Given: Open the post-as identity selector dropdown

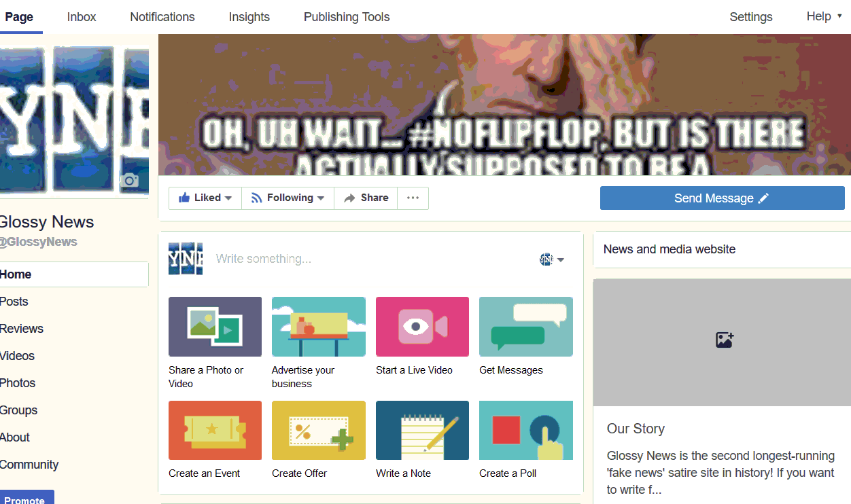Looking at the screenshot, I should point(552,259).
